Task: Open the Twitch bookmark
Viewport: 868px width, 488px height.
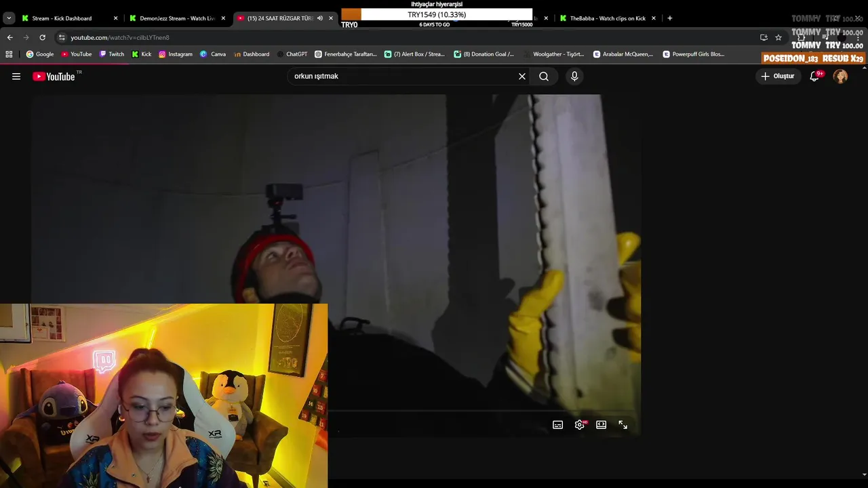Action: click(112, 54)
